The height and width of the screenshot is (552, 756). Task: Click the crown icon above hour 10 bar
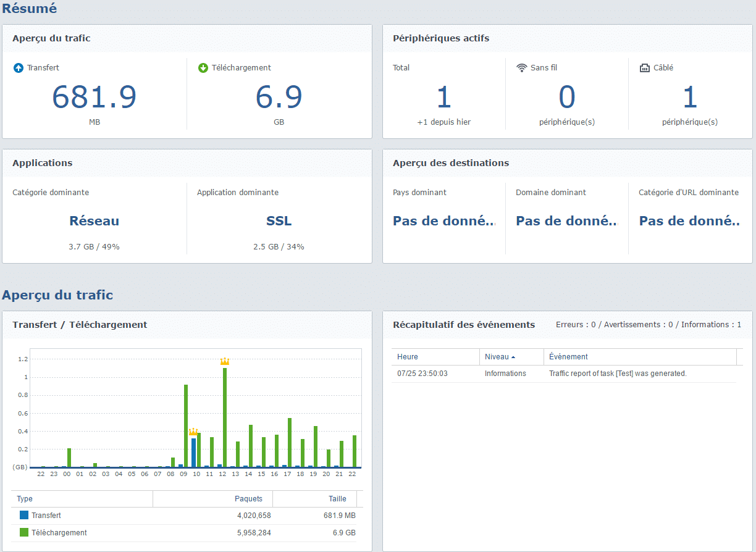(193, 432)
